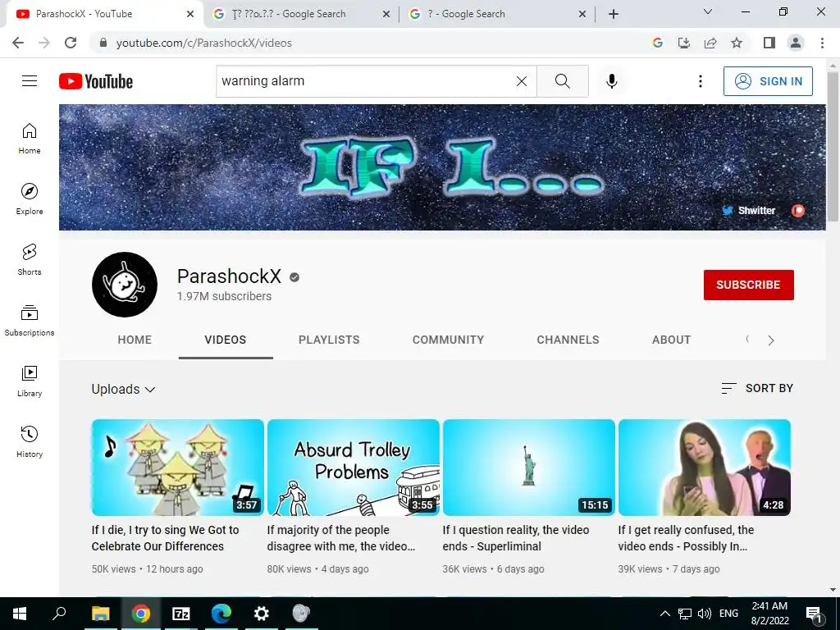Click the verified badge beside ParashockX

tap(294, 277)
